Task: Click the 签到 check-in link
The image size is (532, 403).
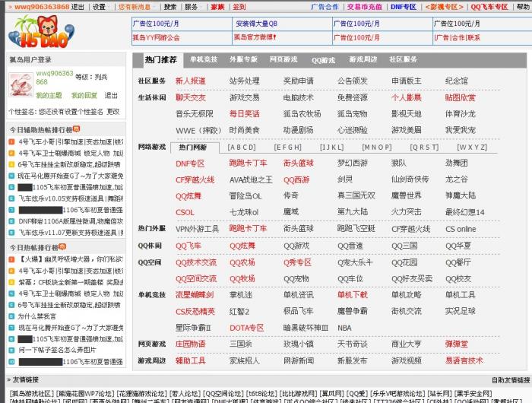Action: coord(239,7)
